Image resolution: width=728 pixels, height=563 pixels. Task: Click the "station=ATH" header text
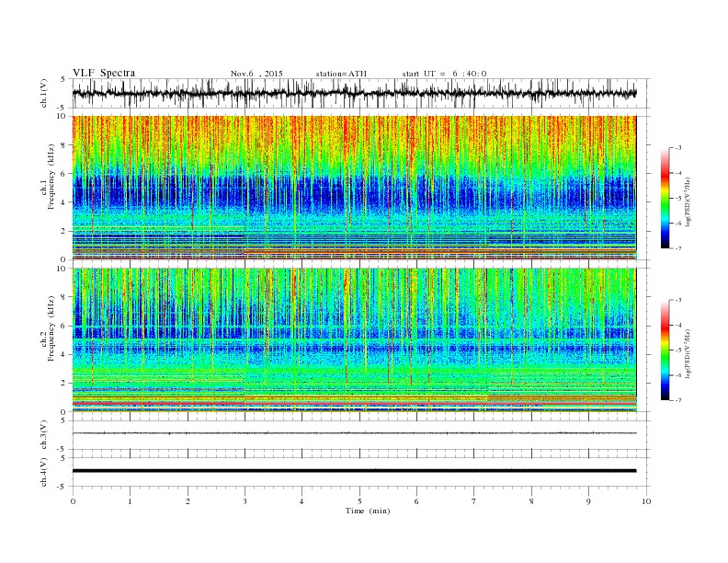pos(341,74)
